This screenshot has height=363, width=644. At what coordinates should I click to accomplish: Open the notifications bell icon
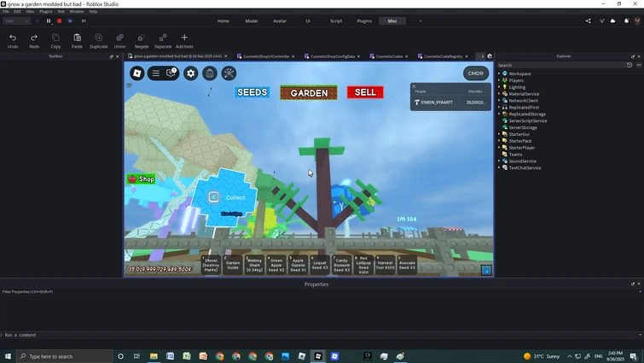click(626, 21)
